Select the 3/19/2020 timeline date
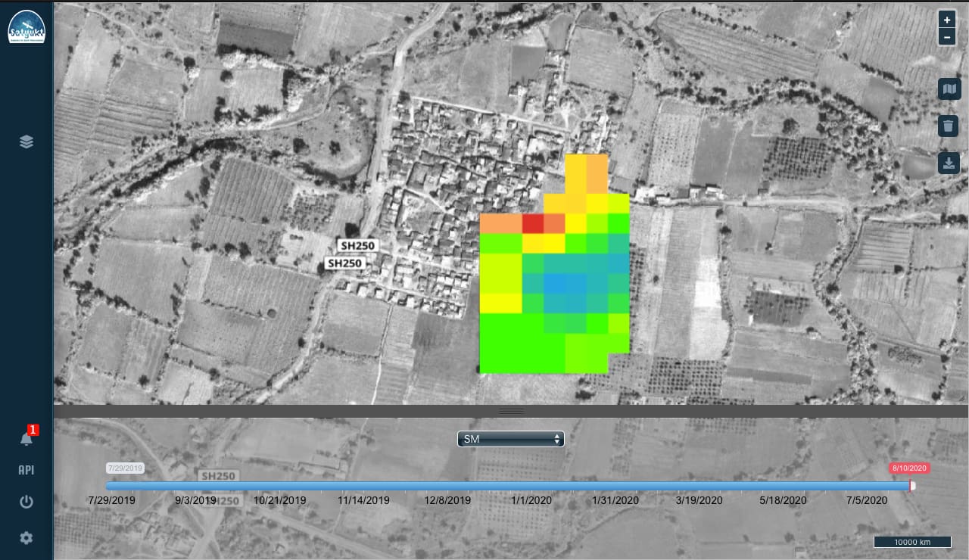 699,500
